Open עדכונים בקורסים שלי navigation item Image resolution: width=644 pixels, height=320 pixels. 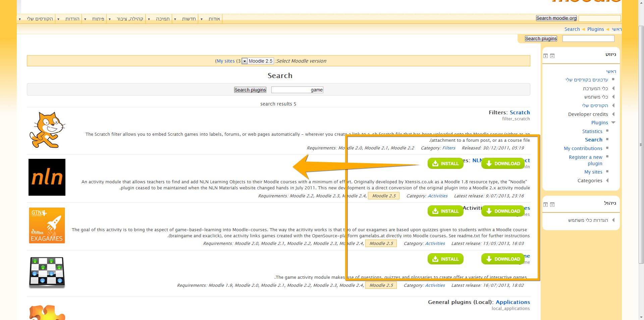pos(586,80)
